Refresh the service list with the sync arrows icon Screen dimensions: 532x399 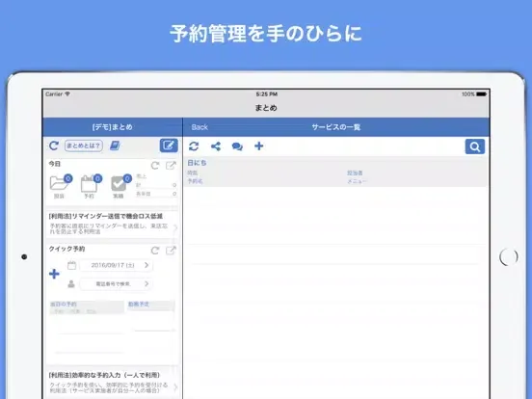[x=194, y=146]
